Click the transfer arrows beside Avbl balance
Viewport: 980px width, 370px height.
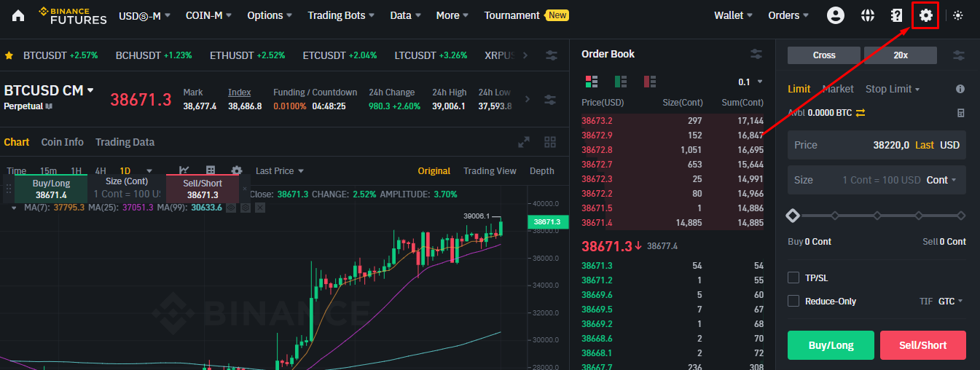[x=861, y=113]
